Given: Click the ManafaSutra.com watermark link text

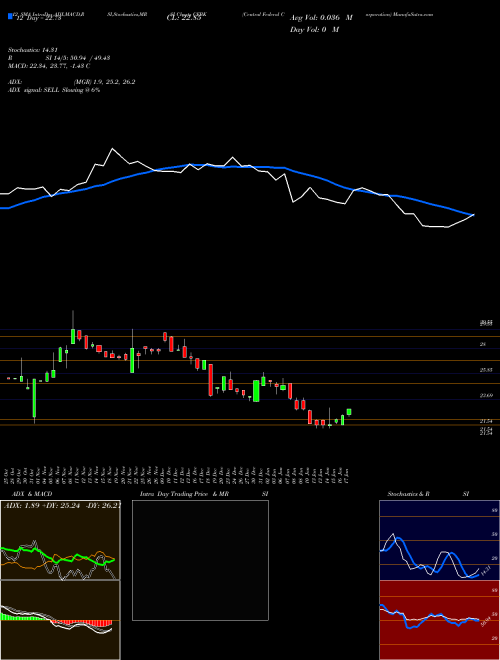Looking at the screenshot, I should (x=414, y=14).
